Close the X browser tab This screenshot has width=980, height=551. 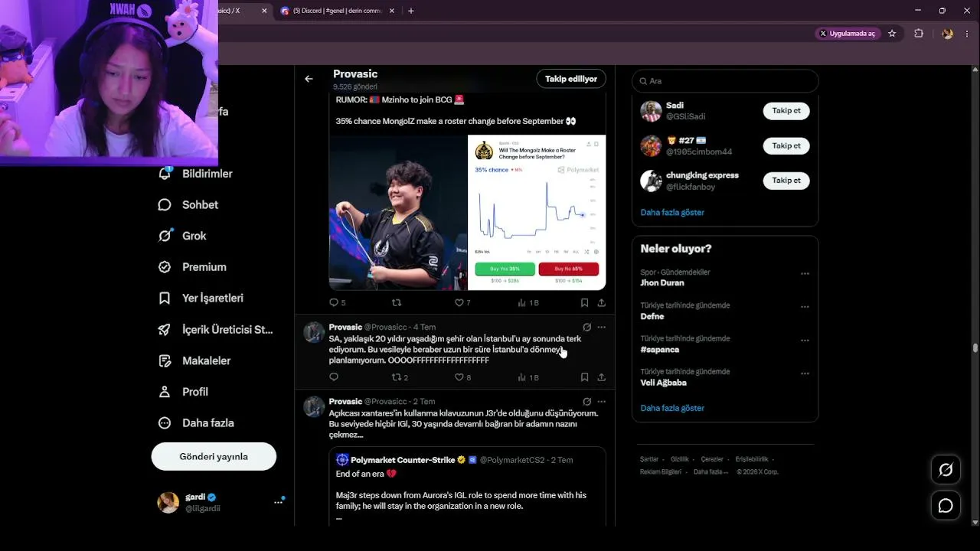(264, 11)
